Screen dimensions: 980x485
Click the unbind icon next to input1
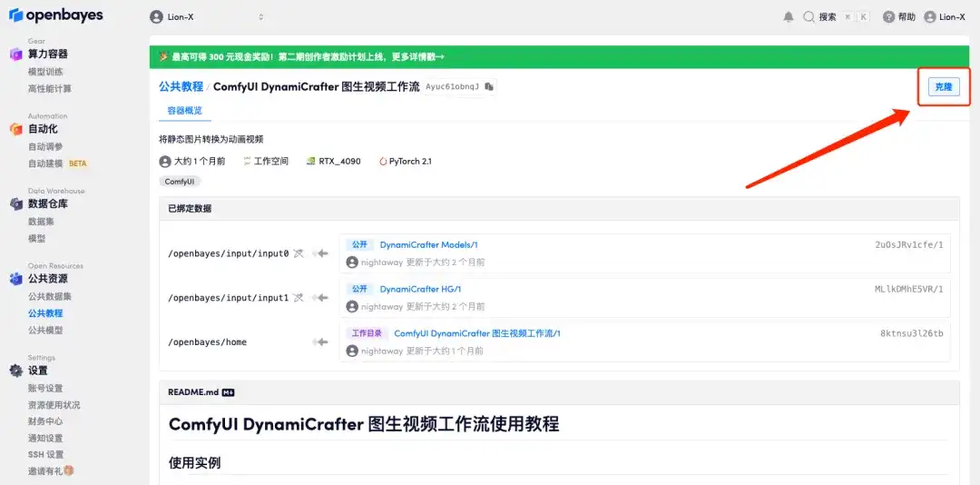[x=299, y=298]
